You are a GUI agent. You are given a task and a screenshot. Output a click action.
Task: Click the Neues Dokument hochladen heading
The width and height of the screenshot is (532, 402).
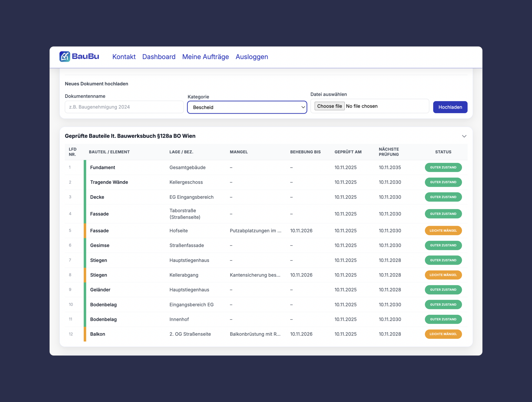[96, 84]
